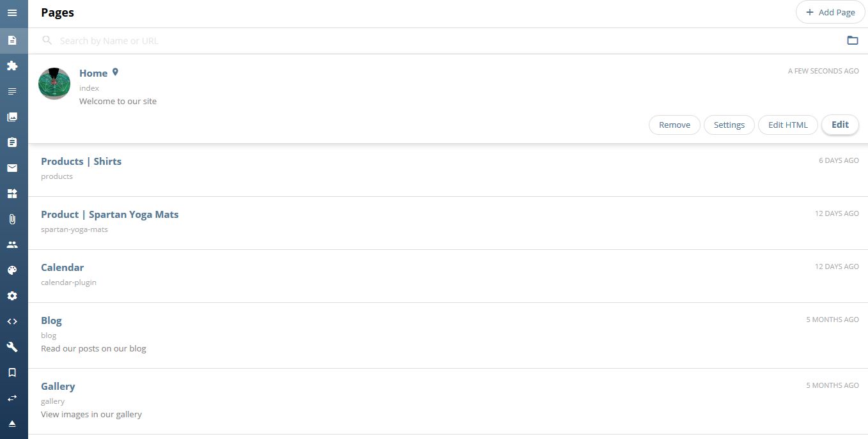The height and width of the screenshot is (439, 868).
Task: Open the palette themes icon
Action: coord(12,270)
